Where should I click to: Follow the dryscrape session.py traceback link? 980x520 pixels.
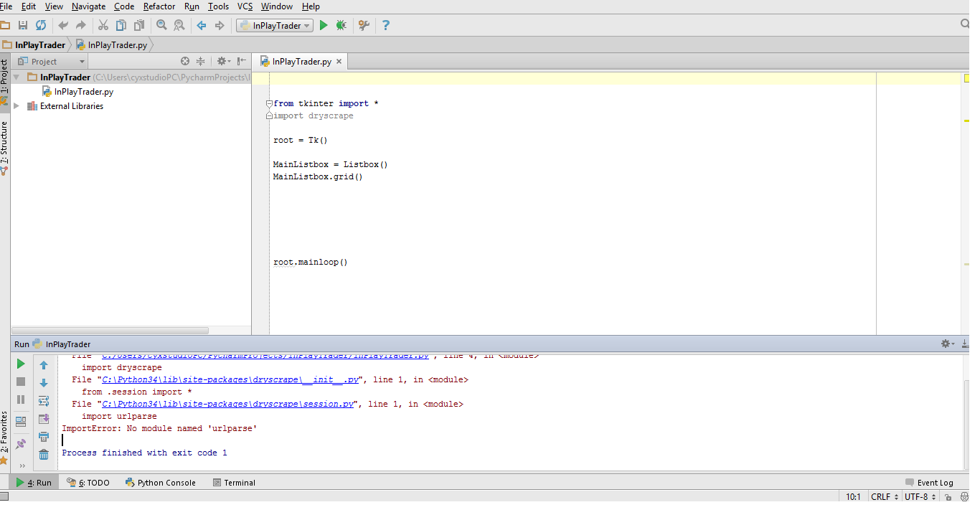[x=228, y=404]
